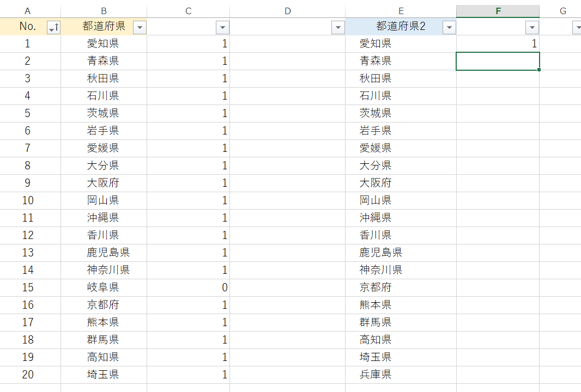Open column D header filter dropdown

(x=338, y=27)
